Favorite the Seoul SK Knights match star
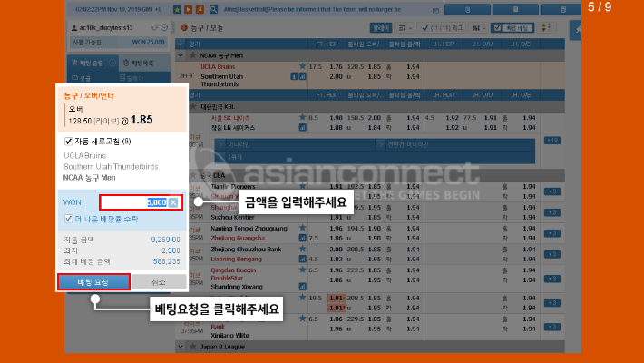Image resolution: width=644 pixels, height=363 pixels. point(303,117)
